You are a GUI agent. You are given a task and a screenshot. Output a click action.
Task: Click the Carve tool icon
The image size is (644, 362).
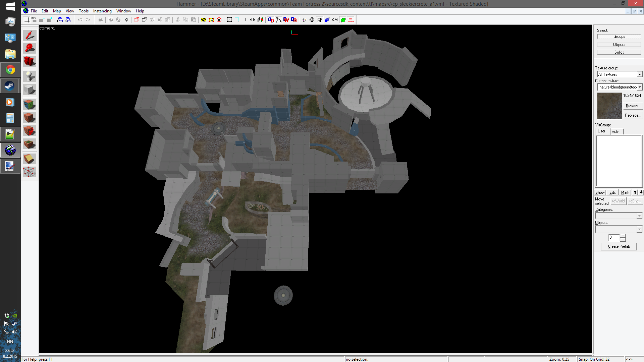tap(100, 20)
